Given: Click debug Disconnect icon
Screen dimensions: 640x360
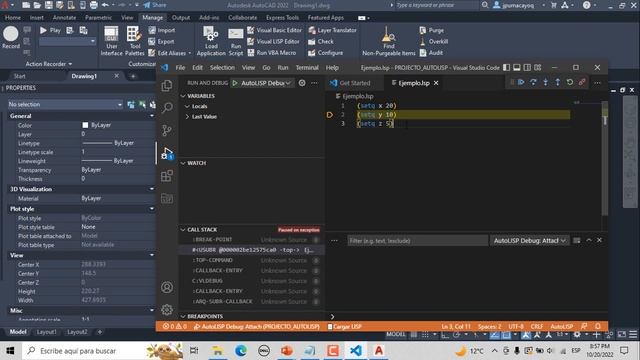Looking at the screenshot, I should coord(582,82).
